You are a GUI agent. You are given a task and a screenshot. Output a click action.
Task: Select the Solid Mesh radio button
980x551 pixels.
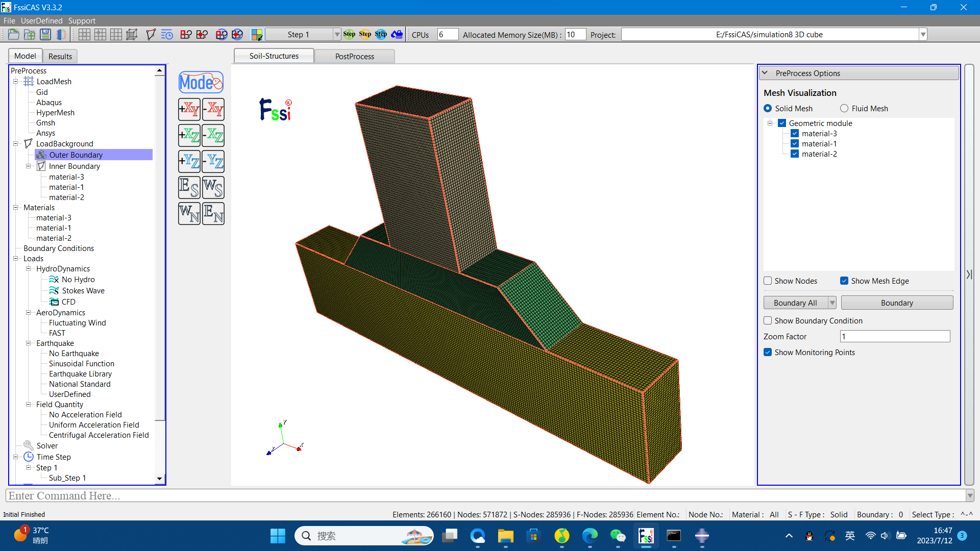pos(768,108)
